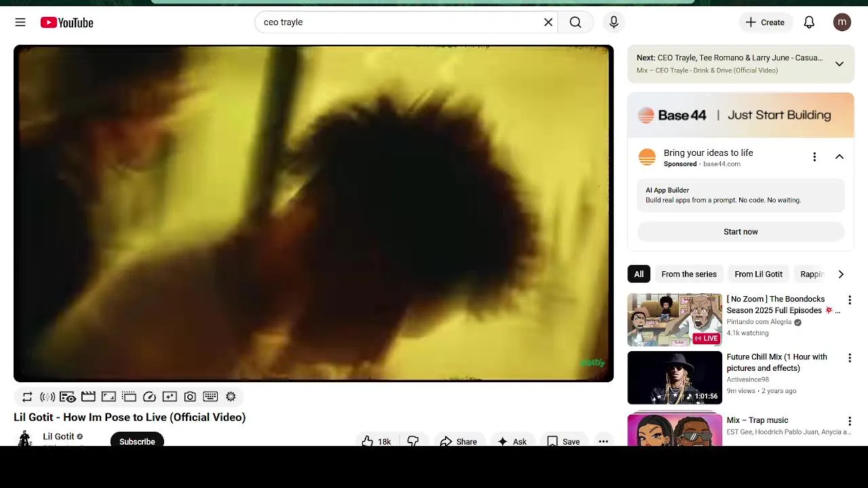
Task: Click the Base 44 banner image
Action: 741,115
